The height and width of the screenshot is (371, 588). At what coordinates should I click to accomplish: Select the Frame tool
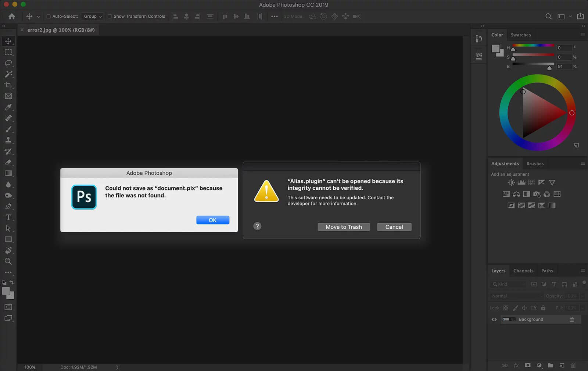pos(8,96)
